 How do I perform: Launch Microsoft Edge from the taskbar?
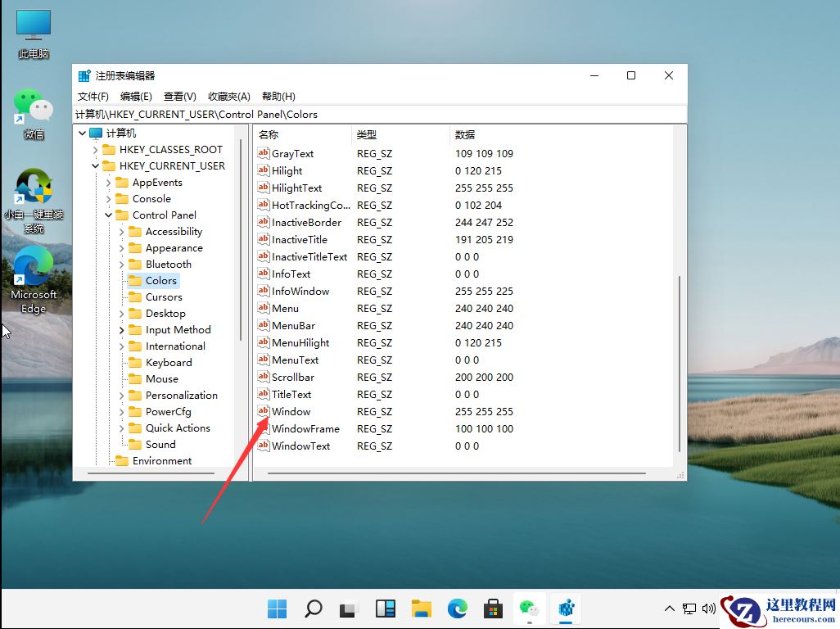457,609
